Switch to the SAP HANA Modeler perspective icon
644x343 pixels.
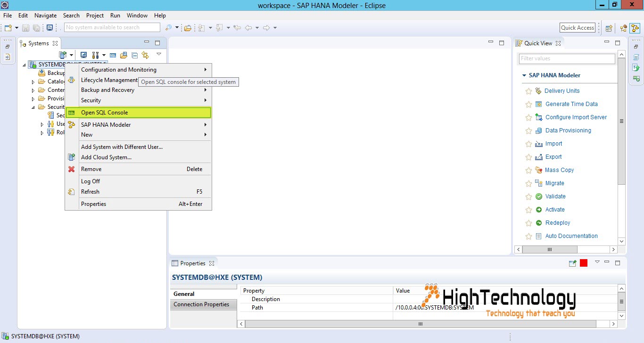(x=635, y=28)
